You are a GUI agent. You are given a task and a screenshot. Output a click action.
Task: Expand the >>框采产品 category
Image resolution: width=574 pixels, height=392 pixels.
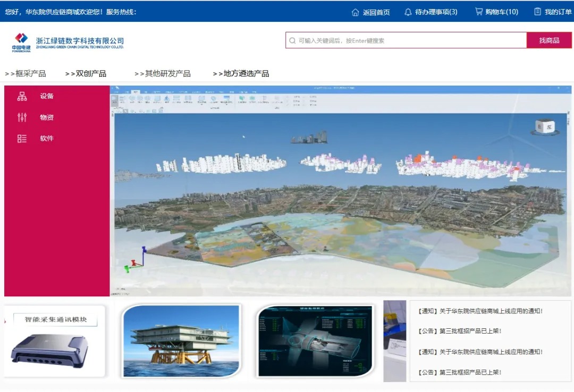tap(26, 74)
